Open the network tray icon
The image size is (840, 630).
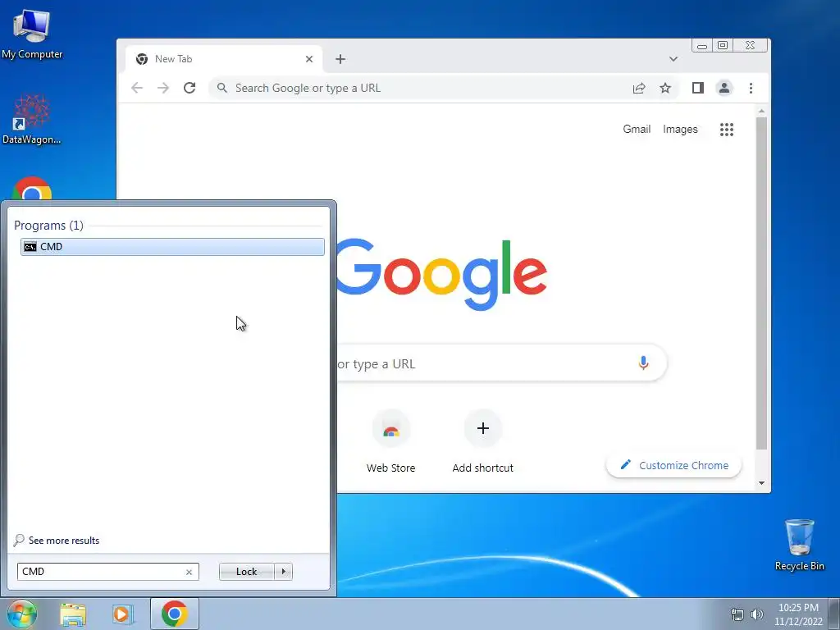pyautogui.click(x=737, y=614)
